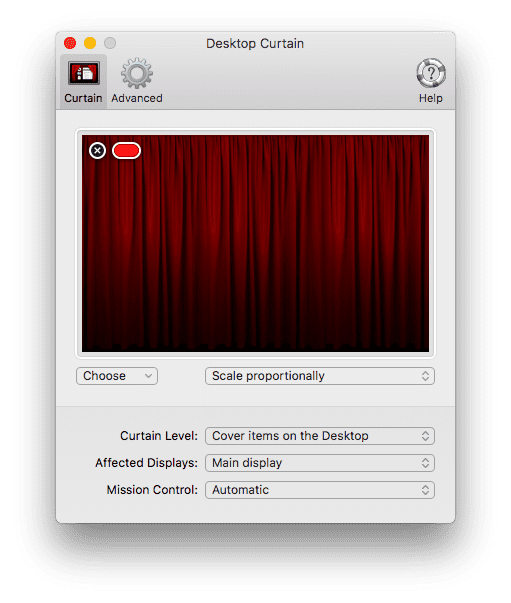Viewport: 511px width, 603px height.
Task: Open the Choose image dropdown
Action: [117, 376]
